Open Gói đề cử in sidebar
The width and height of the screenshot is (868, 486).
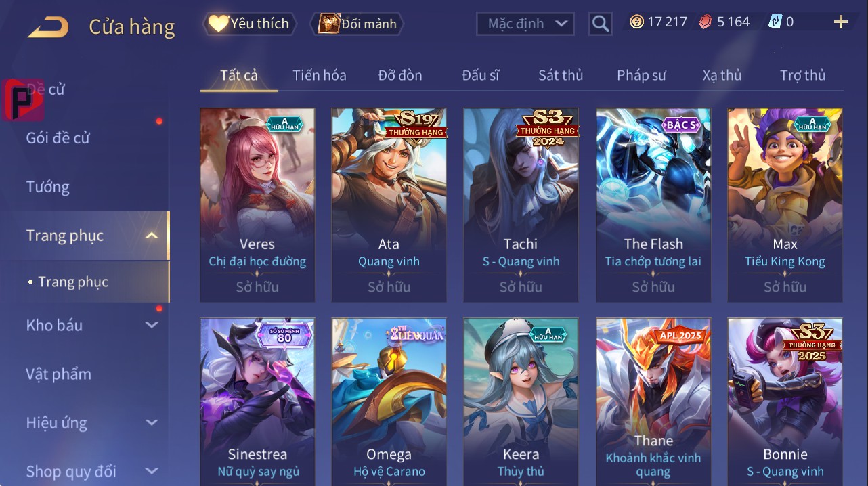[x=58, y=138]
